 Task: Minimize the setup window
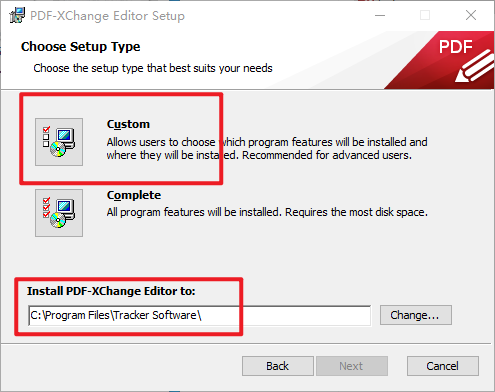[x=380, y=15]
